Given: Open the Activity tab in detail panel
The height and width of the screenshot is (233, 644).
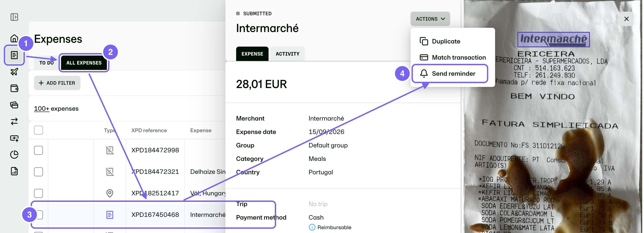Looking at the screenshot, I should point(288,54).
